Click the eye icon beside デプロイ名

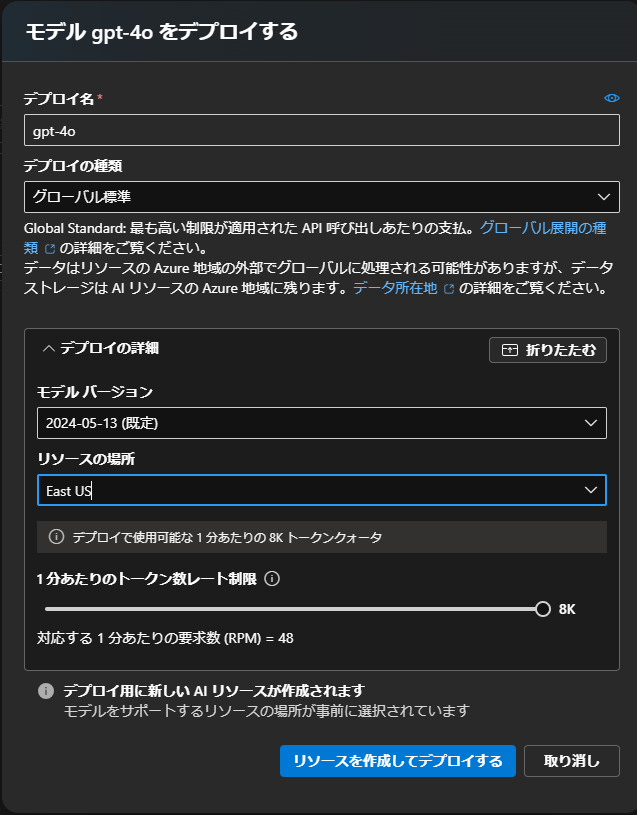[x=612, y=98]
